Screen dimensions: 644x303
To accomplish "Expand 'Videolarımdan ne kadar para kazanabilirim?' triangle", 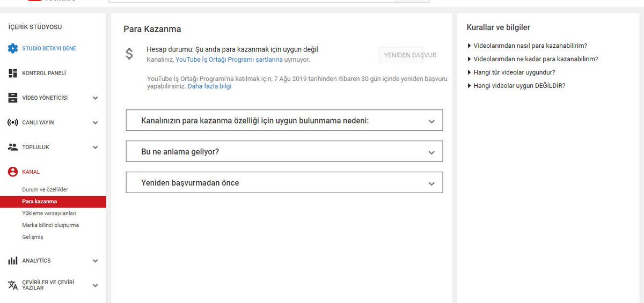I will coord(470,59).
